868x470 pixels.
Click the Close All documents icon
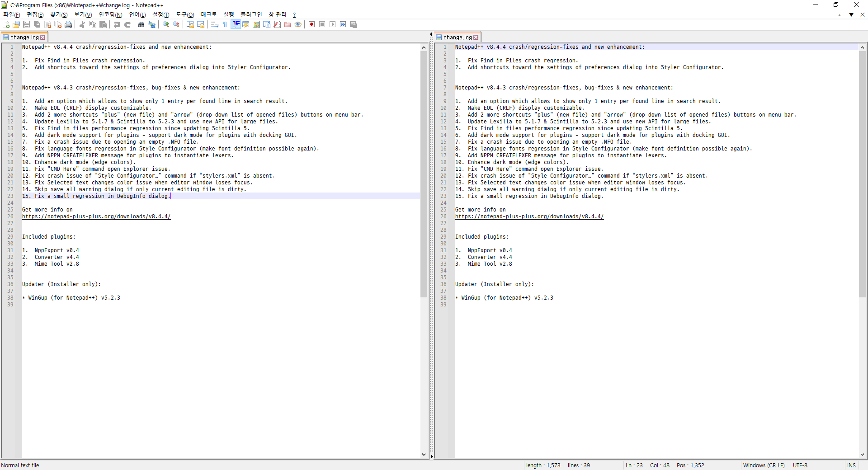pyautogui.click(x=58, y=24)
